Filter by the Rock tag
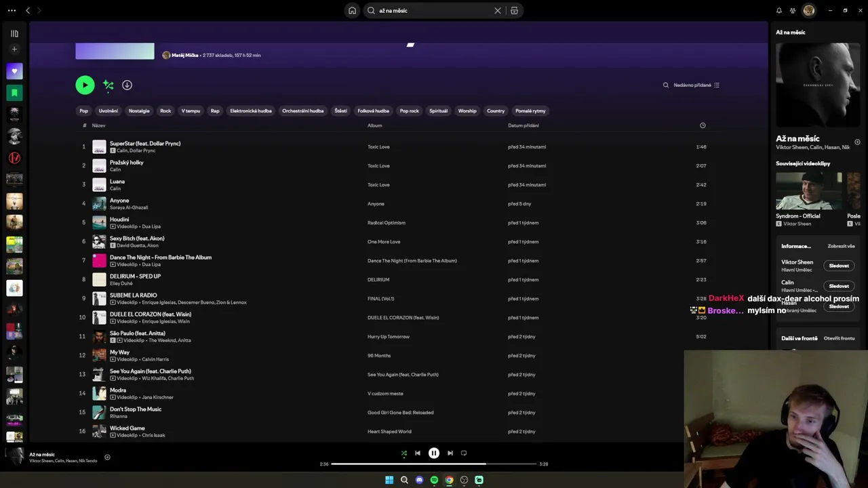Image resolution: width=868 pixels, height=488 pixels. coord(165,110)
